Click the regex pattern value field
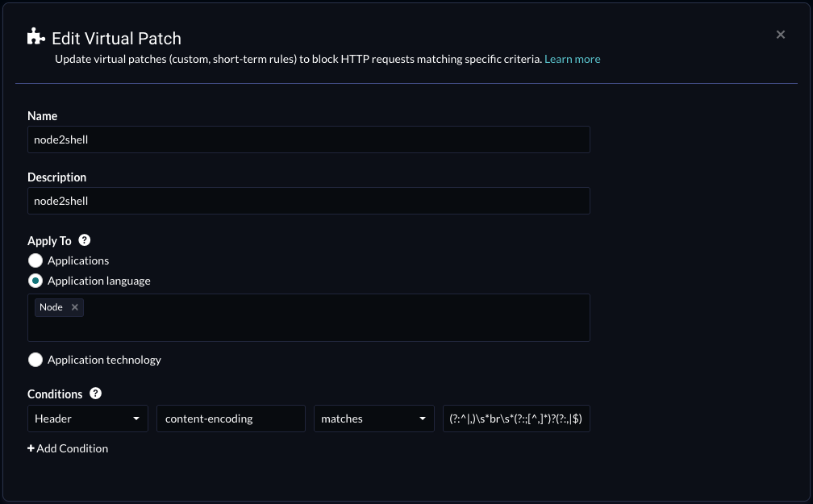This screenshot has width=813, height=504. click(516, 419)
